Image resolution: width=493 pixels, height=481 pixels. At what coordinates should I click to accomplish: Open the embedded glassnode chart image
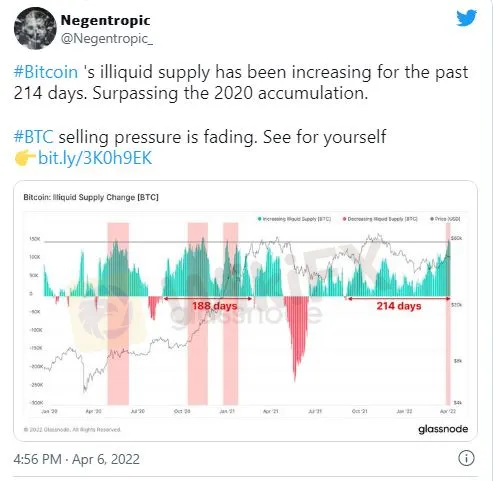pos(246,311)
